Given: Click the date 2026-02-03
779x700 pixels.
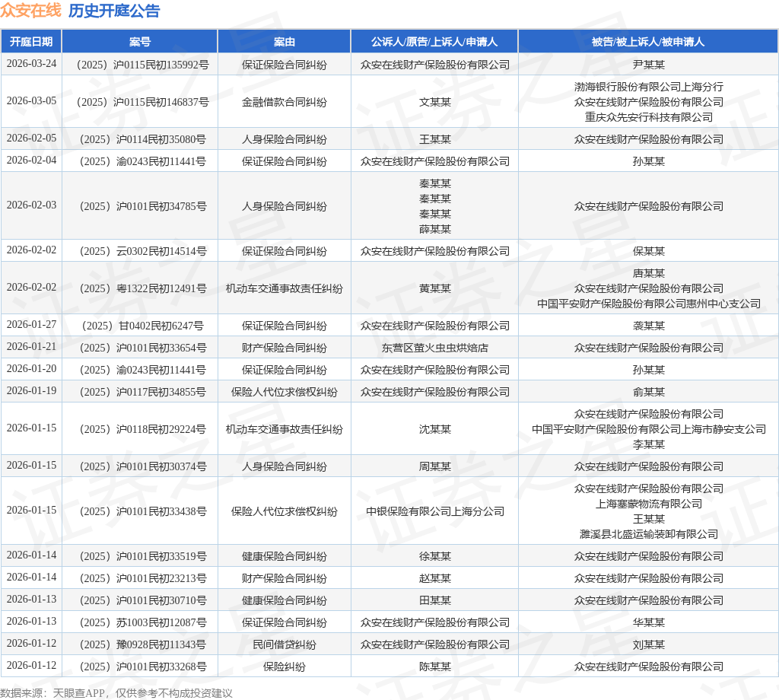Looking at the screenshot, I should click(x=31, y=205).
